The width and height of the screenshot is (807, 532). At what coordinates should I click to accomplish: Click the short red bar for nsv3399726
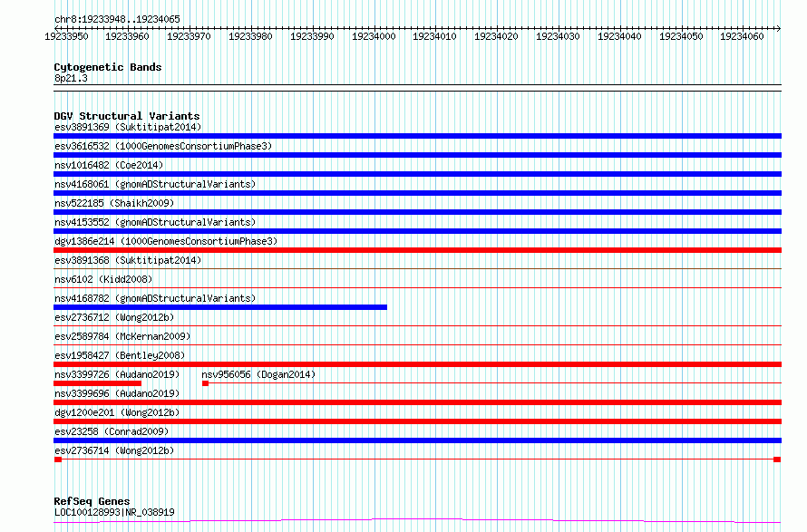[x=97, y=383]
